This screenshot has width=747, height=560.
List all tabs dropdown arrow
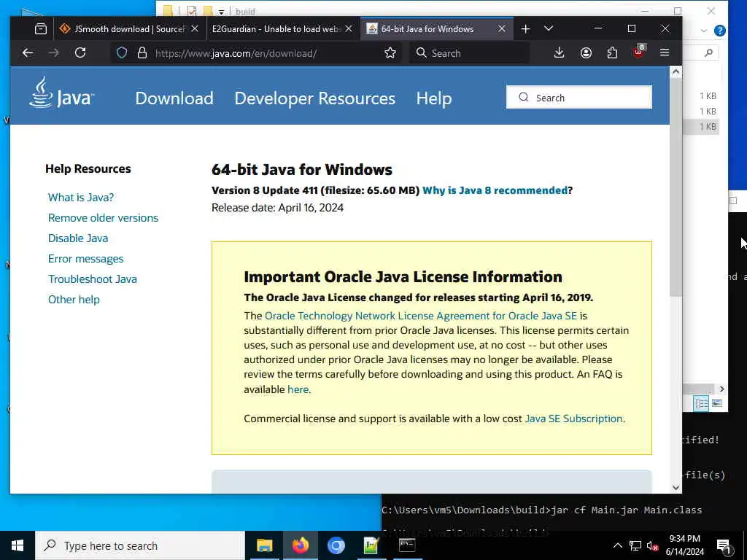549,28
